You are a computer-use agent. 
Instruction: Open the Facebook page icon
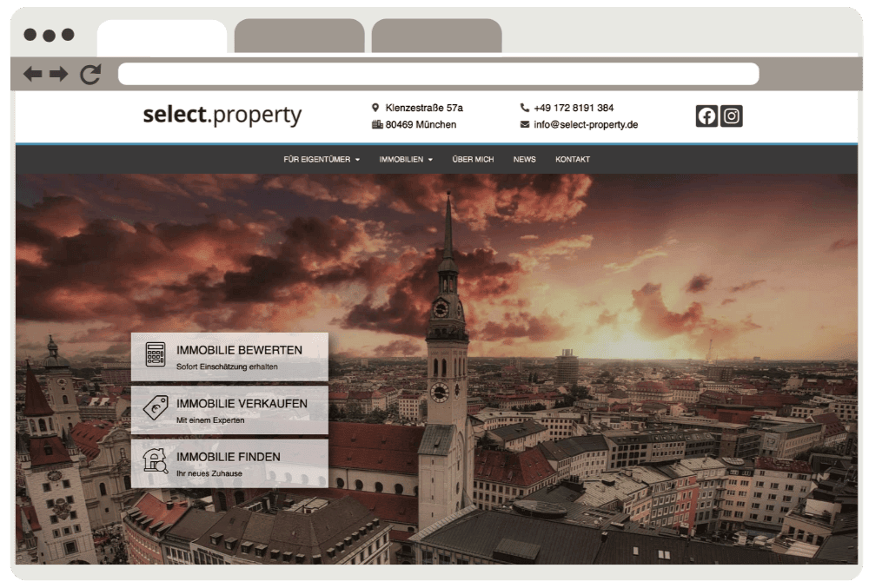[x=706, y=116]
